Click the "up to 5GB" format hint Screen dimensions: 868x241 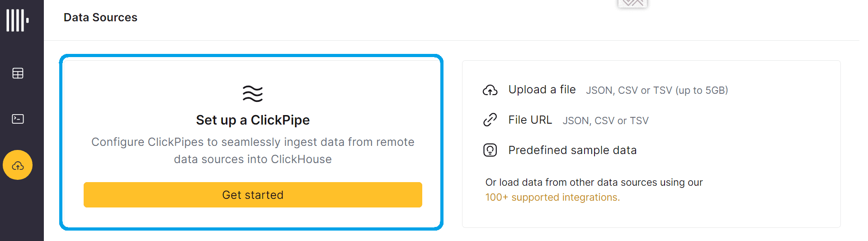click(657, 90)
